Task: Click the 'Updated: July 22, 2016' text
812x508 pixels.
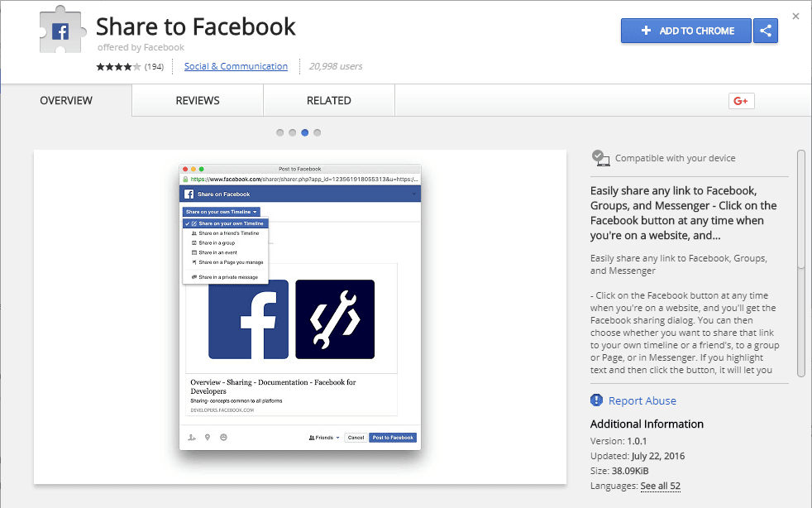Action: [x=638, y=456]
